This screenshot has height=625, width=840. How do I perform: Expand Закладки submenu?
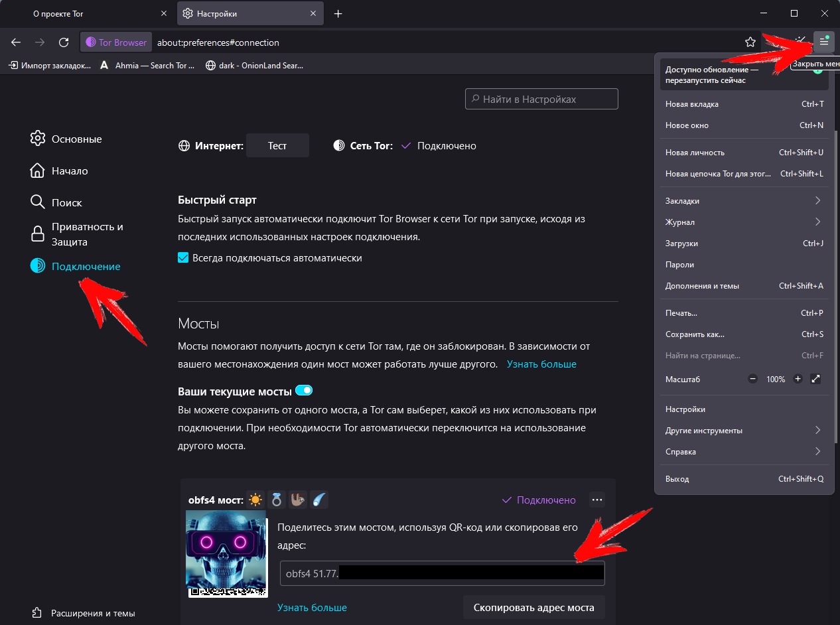pyautogui.click(x=744, y=200)
